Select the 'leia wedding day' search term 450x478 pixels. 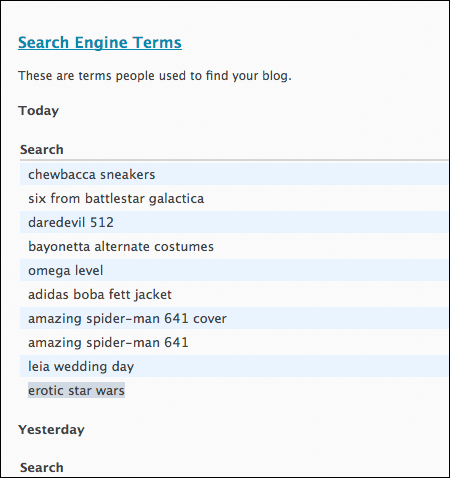point(81,366)
